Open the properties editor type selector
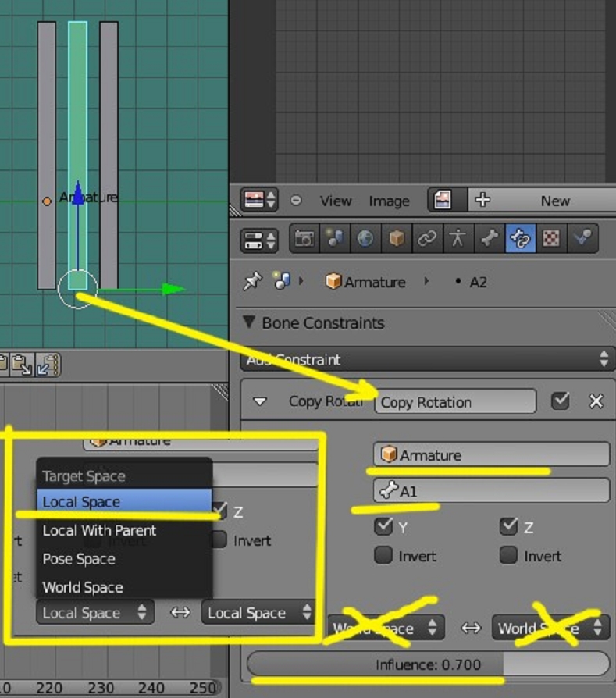Image resolution: width=616 pixels, height=698 pixels. pos(259,240)
